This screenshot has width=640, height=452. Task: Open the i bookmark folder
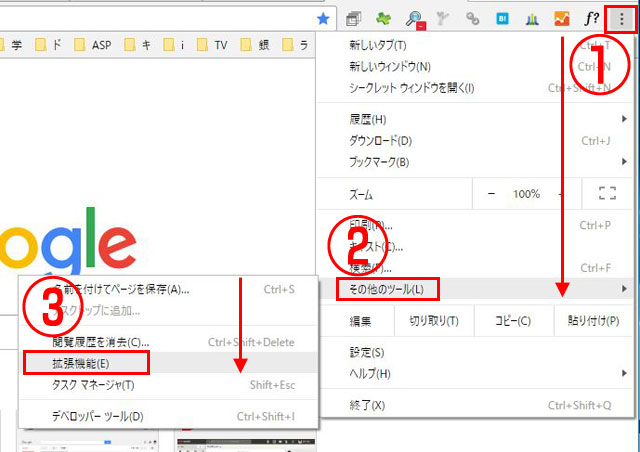coord(173,45)
